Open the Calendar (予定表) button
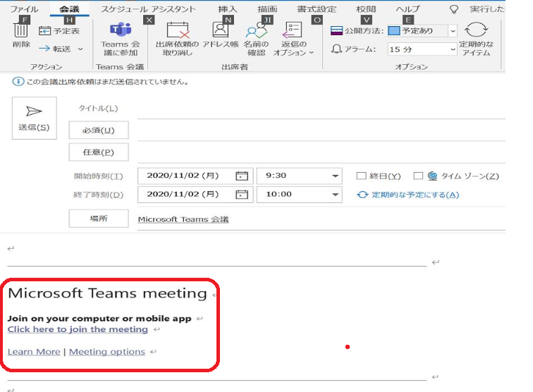The image size is (533, 392). pyautogui.click(x=59, y=31)
